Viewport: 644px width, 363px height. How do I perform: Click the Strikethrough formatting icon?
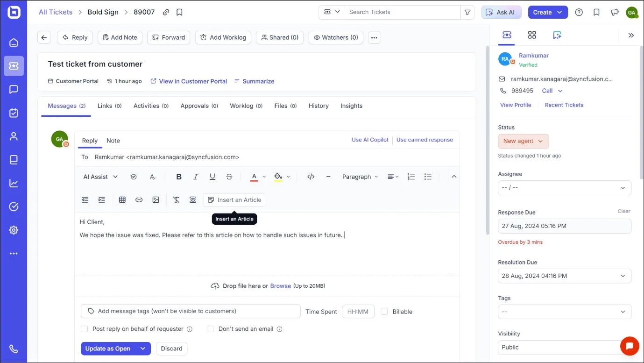point(229,177)
